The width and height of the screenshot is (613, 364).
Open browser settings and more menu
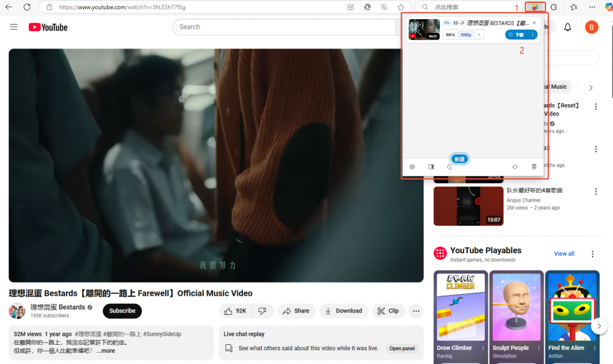point(592,7)
